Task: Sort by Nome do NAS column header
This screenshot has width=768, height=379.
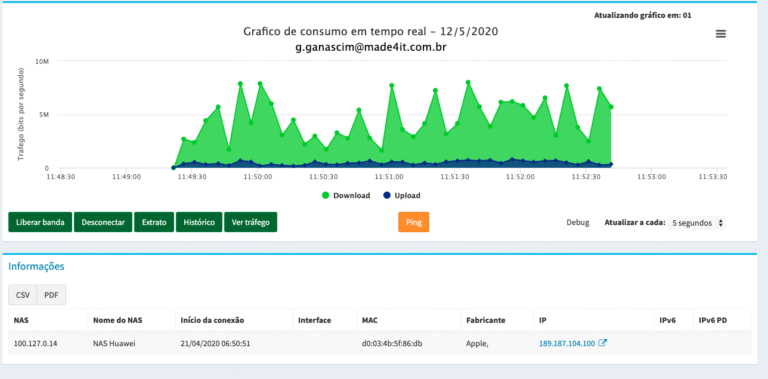Action: coord(132,320)
